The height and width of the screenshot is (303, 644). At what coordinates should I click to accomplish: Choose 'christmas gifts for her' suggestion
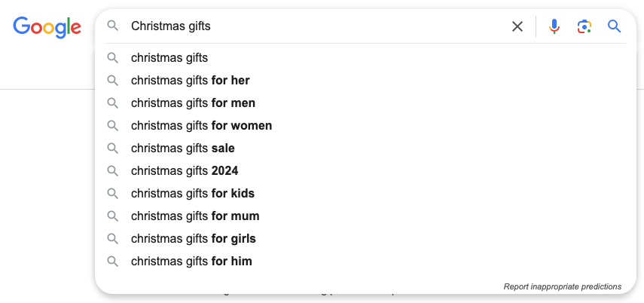pos(190,81)
